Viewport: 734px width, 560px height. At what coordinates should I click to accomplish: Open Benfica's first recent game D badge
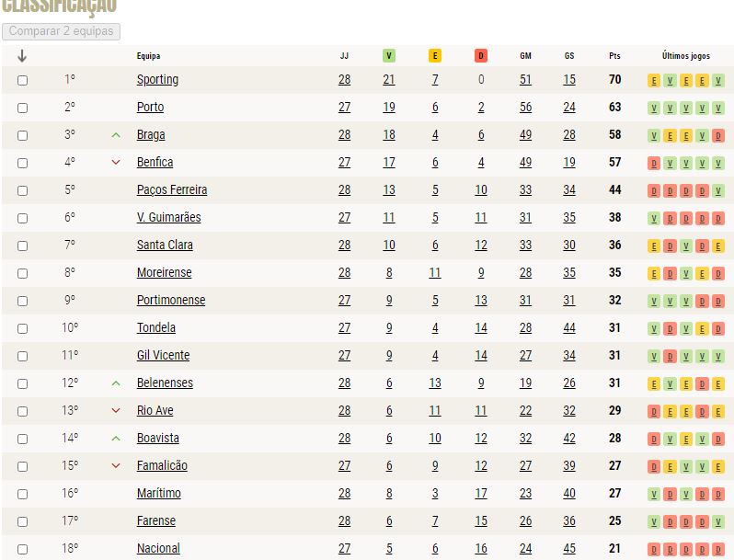(x=654, y=164)
